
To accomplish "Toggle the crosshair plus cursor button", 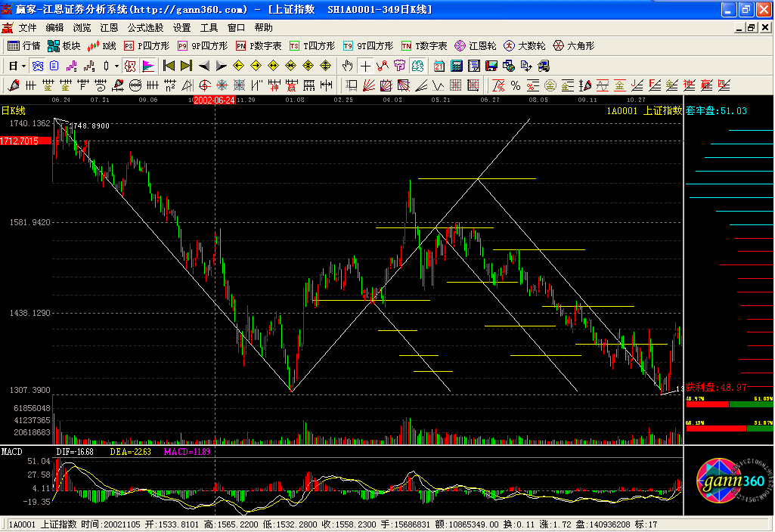I will (x=364, y=66).
